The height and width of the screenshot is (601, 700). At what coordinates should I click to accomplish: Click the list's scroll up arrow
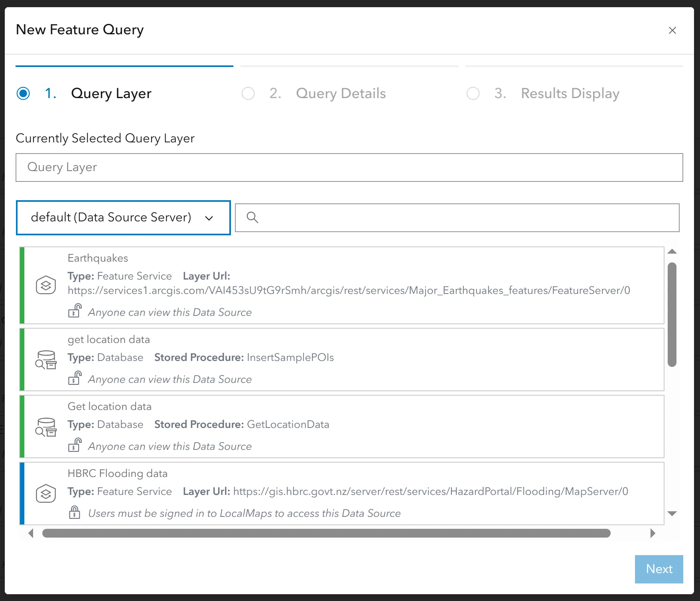click(x=672, y=251)
